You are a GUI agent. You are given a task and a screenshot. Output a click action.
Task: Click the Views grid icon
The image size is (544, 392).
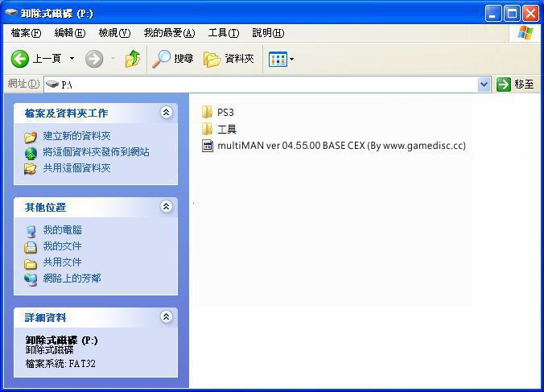(x=278, y=60)
